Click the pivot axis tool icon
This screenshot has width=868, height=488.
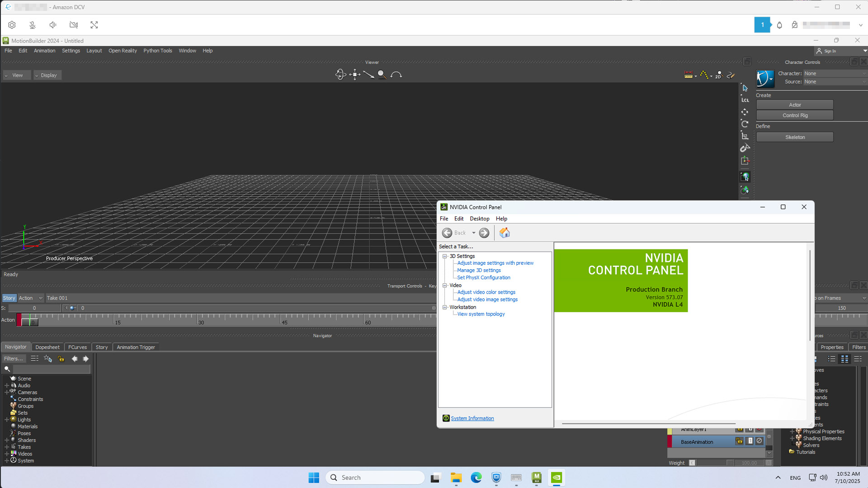745,161
